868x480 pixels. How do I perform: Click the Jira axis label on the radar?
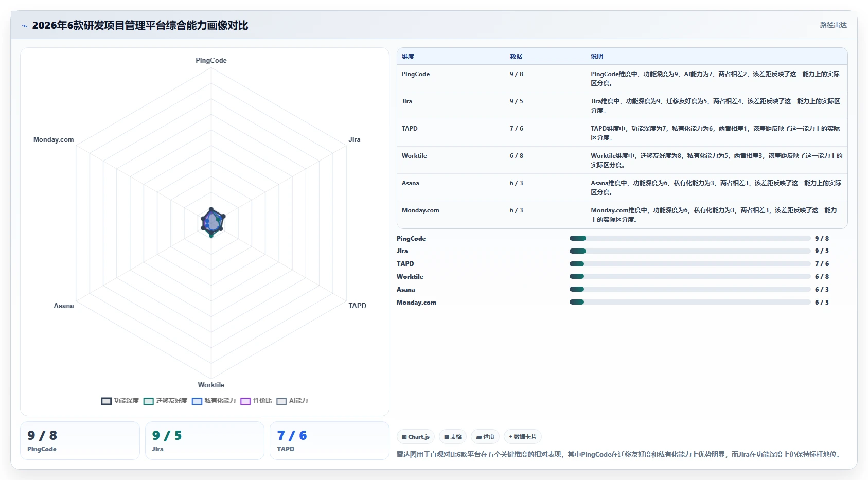pyautogui.click(x=355, y=139)
